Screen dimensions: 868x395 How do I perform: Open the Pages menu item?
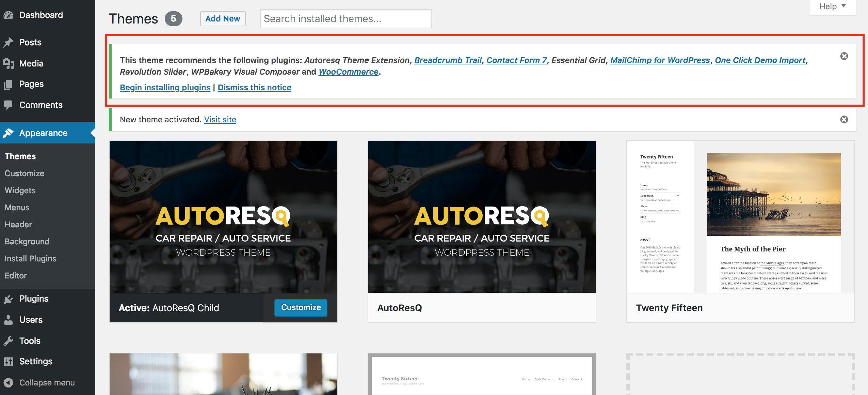[31, 84]
